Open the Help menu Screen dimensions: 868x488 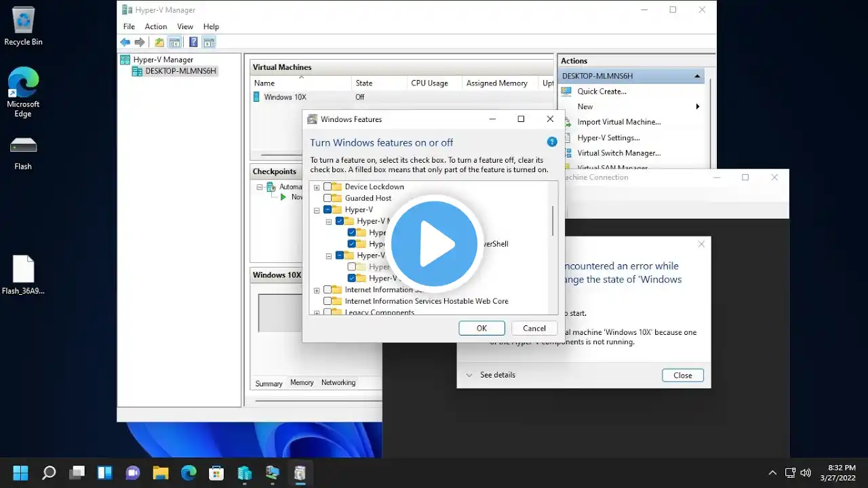pyautogui.click(x=211, y=26)
